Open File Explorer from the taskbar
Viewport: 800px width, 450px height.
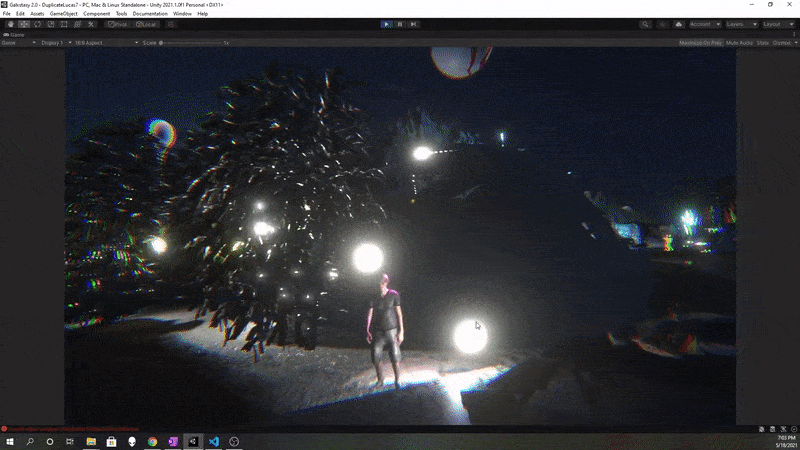click(x=91, y=441)
